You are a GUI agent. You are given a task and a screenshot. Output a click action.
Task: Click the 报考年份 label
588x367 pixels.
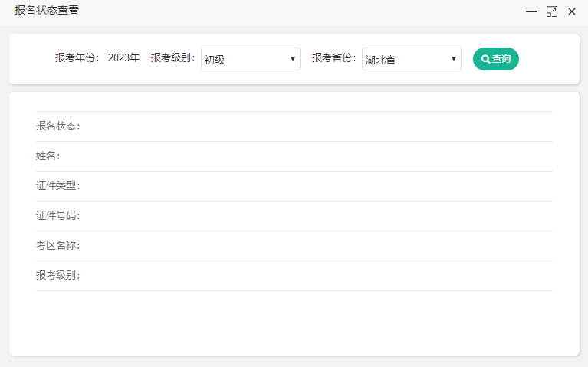pos(77,57)
